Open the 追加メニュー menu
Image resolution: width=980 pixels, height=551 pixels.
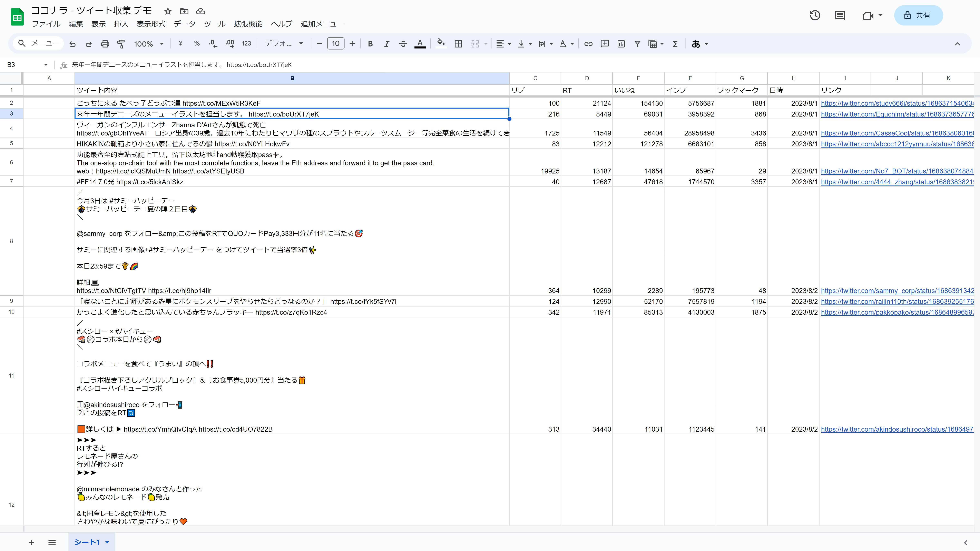pyautogui.click(x=322, y=24)
